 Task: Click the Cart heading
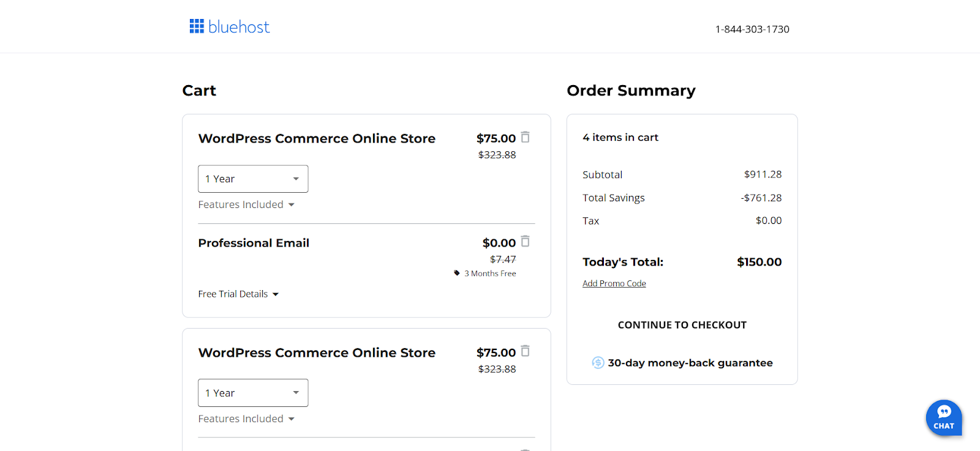(x=199, y=91)
